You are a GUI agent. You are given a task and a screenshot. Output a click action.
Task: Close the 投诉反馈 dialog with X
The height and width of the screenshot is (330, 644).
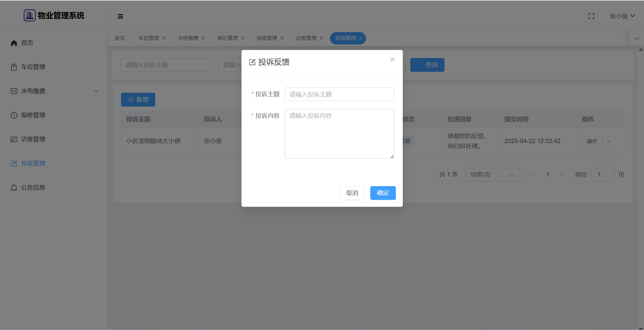coord(392,59)
